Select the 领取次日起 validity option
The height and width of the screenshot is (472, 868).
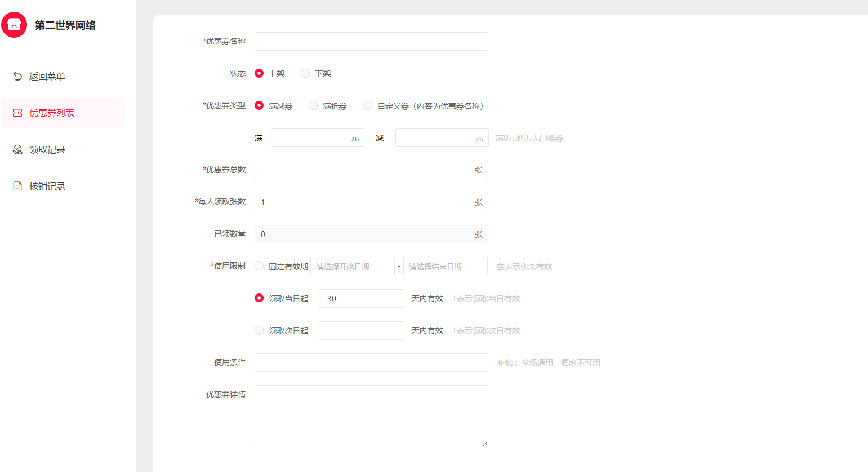(x=259, y=330)
